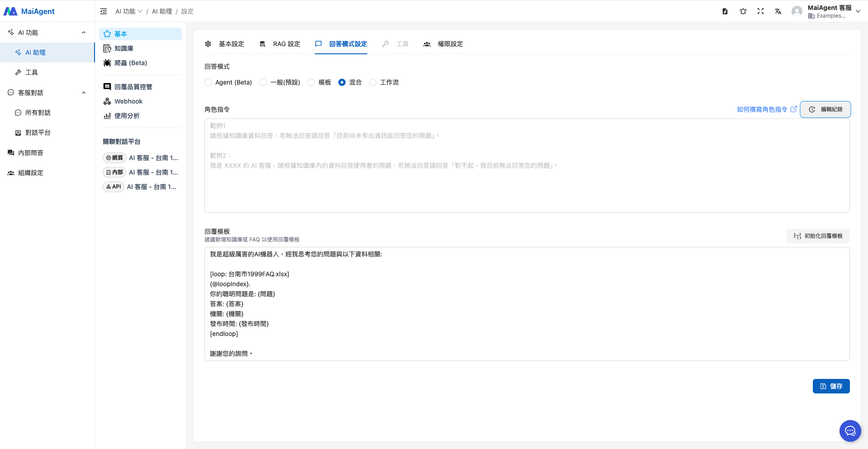Collapse the 客服對話 sidebar group
This screenshot has width=868, height=449.
coord(84,93)
